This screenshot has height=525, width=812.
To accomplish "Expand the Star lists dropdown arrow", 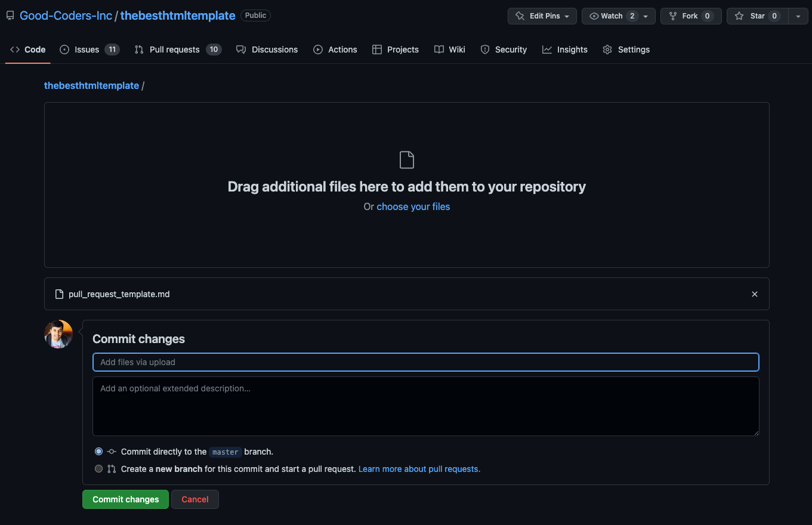I will point(798,16).
